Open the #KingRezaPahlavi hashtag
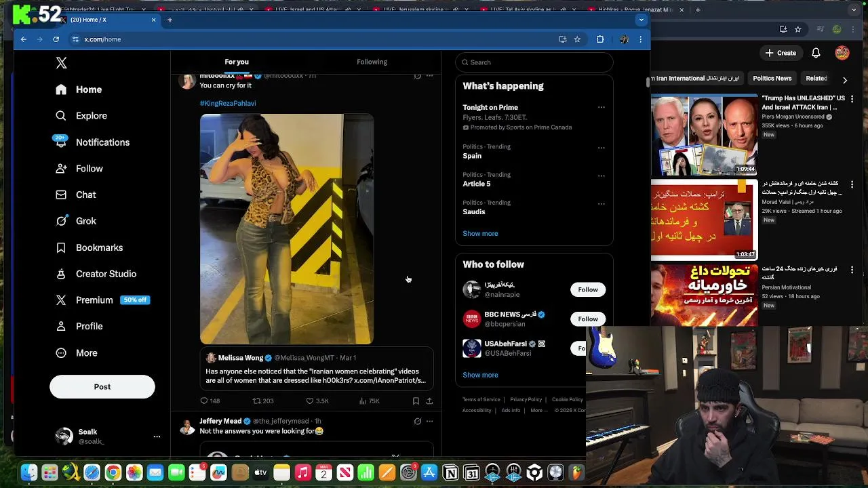 (228, 103)
